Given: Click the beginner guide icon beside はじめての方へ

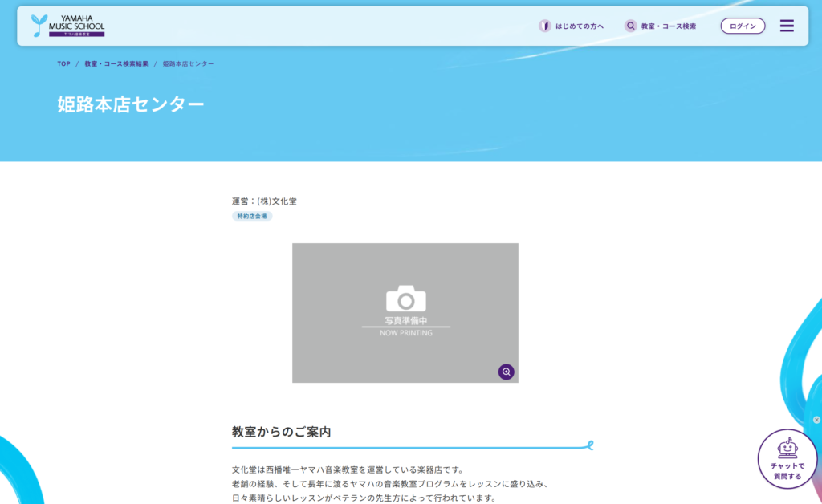Looking at the screenshot, I should [x=545, y=26].
